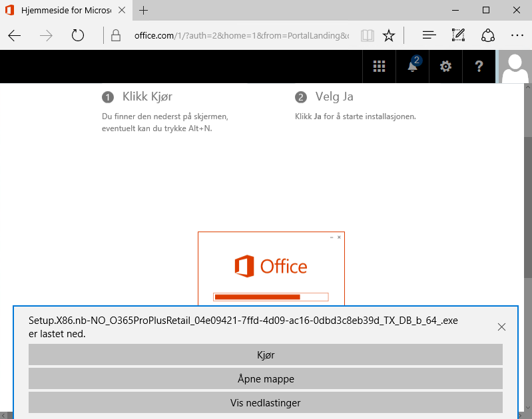Screen dimensions: 532x419
Task: Click the page vertical scrollbar thumb
Action: [x=528, y=207]
